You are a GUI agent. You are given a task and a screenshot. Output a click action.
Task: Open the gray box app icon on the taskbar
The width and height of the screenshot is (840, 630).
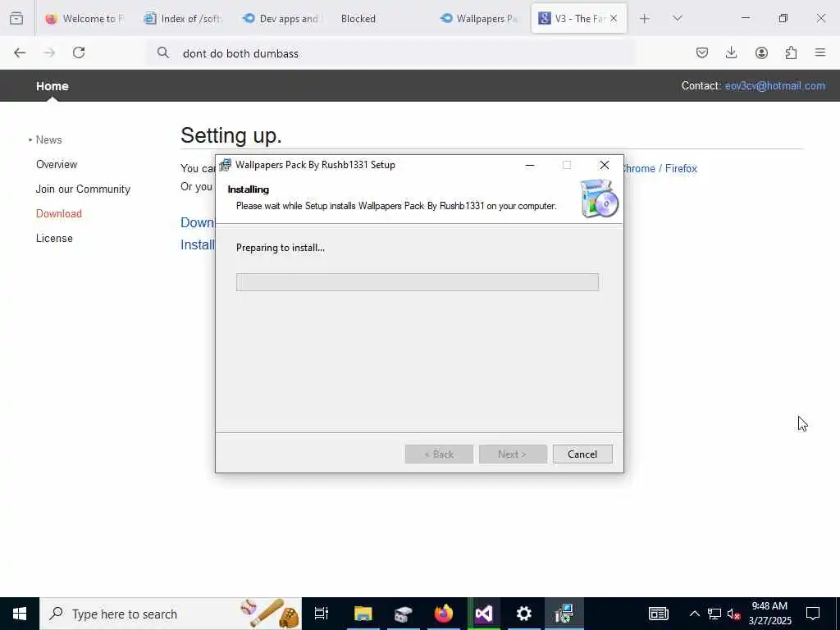(x=403, y=614)
